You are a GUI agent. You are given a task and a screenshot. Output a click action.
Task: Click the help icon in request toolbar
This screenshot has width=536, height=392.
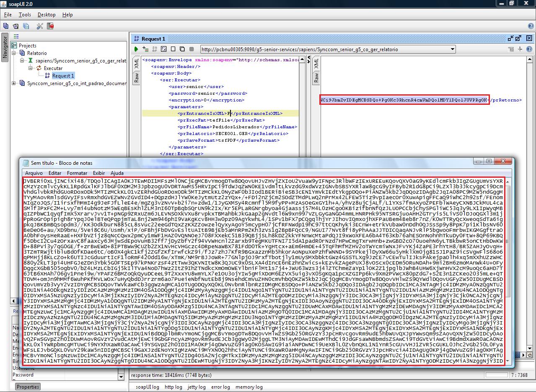pos(529,49)
